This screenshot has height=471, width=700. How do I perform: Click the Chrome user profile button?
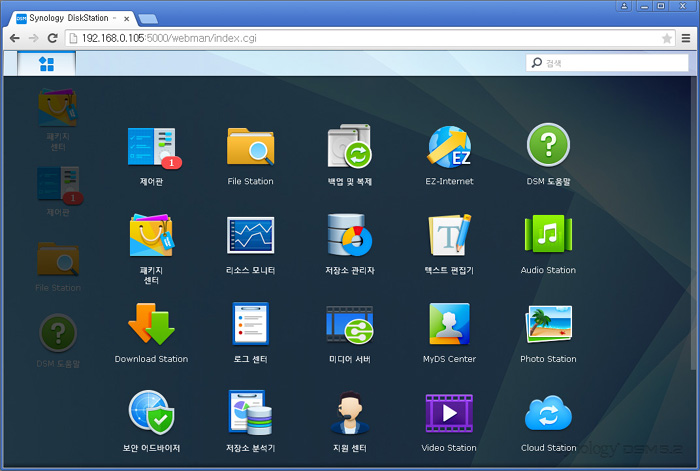click(x=624, y=6)
